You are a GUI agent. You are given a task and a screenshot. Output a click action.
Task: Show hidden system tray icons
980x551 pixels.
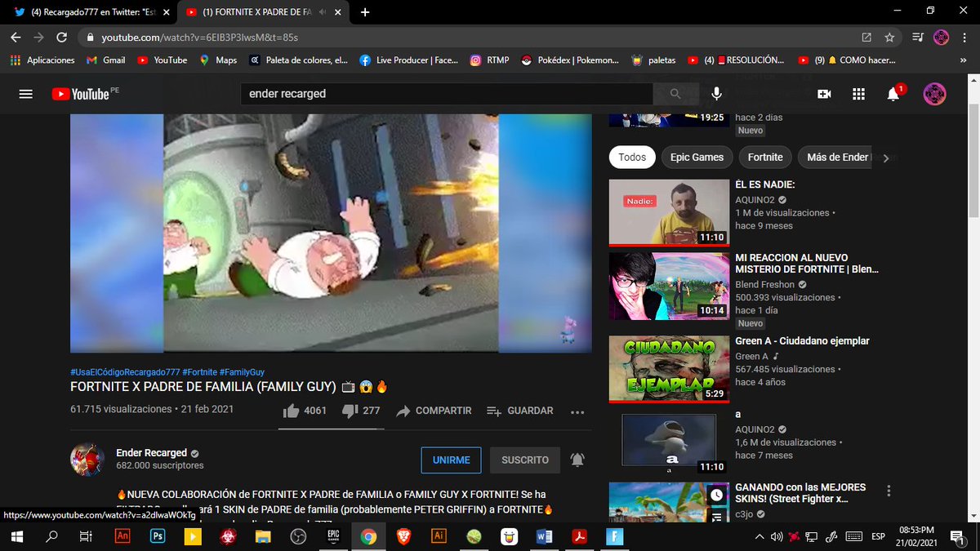click(759, 536)
